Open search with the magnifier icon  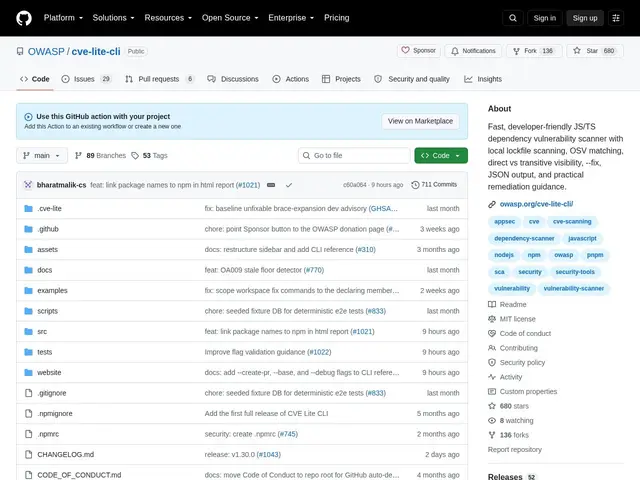coord(513,18)
